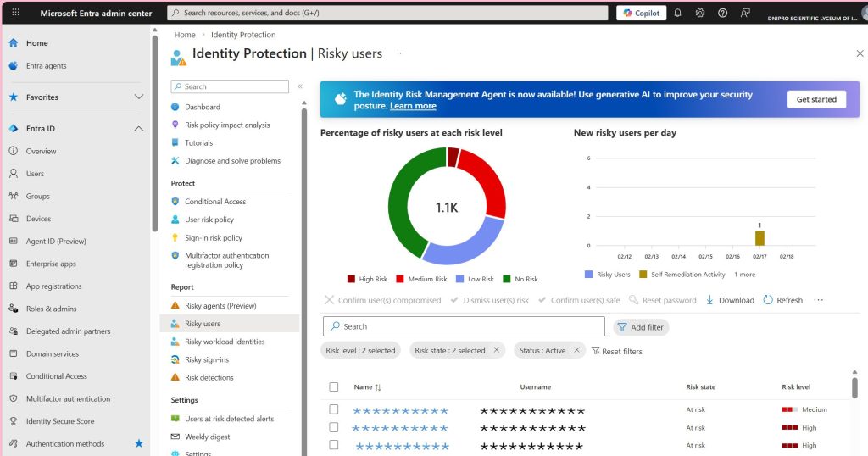Viewport: 868px width, 456px height.
Task: Click the Get started button
Action: coord(816,99)
